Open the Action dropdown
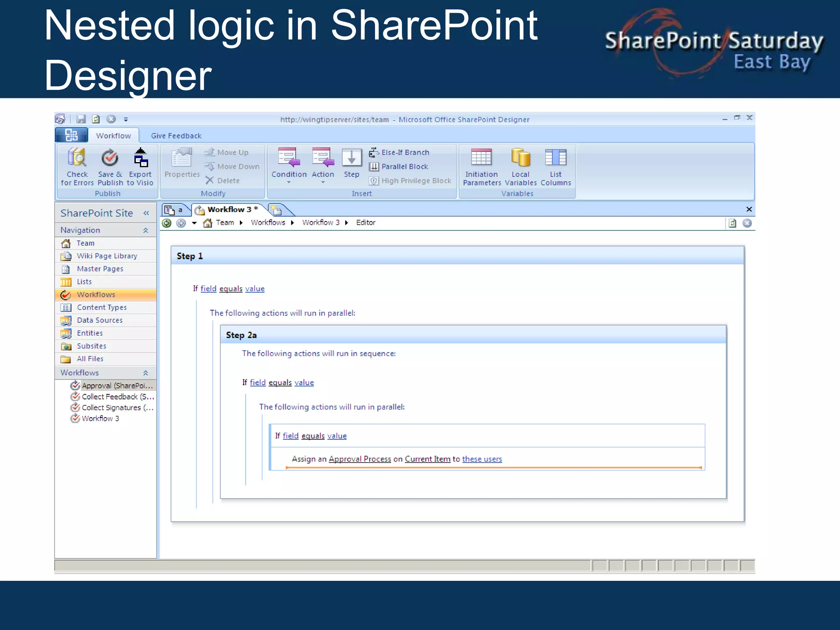 tap(323, 182)
